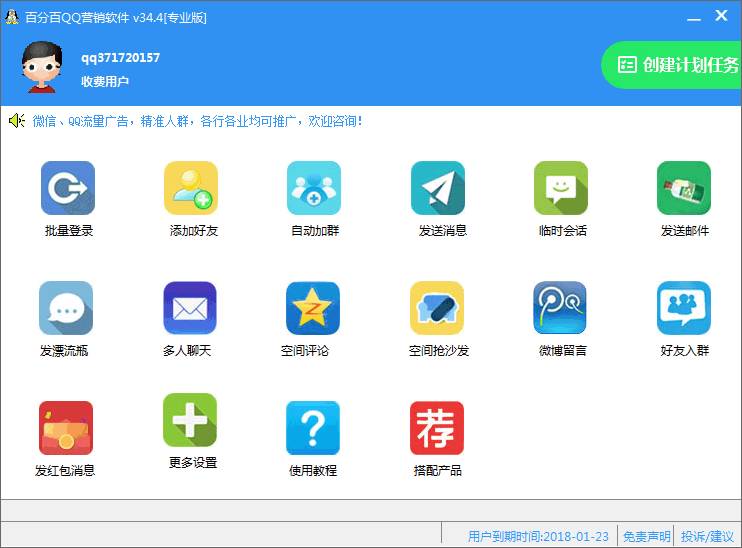Click the 发漂流瓶 drift bottle icon
This screenshot has height=548, width=742.
pyautogui.click(x=66, y=308)
